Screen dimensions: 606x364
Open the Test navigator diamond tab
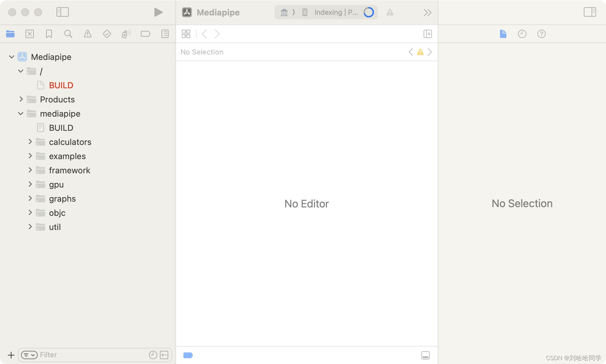pos(107,34)
